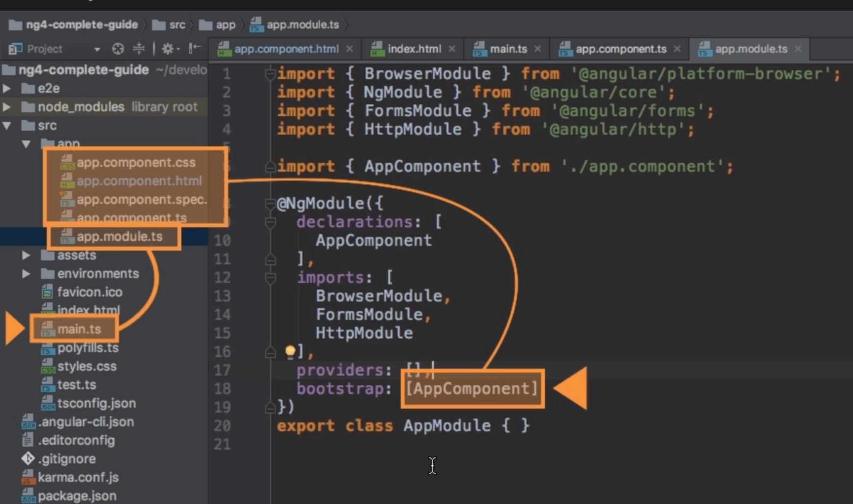Viewport: 853px width, 504px height.
Task: Collapse the app folder
Action: point(26,144)
